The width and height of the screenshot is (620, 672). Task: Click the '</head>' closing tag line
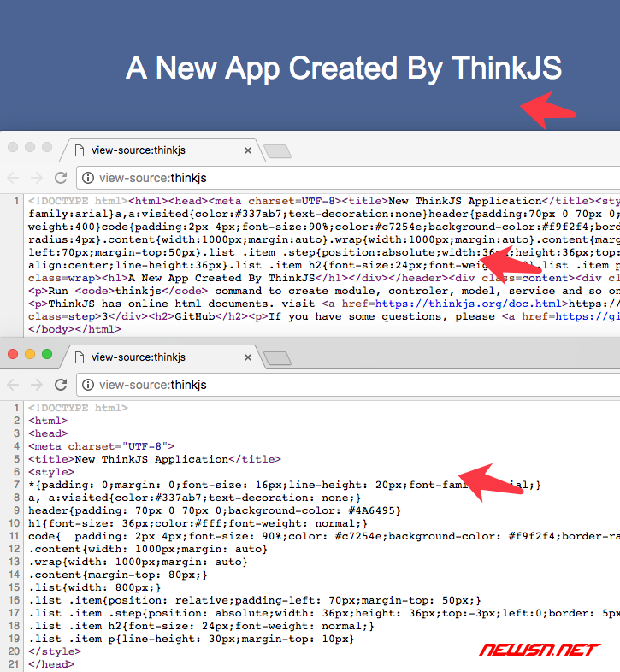(x=51, y=664)
